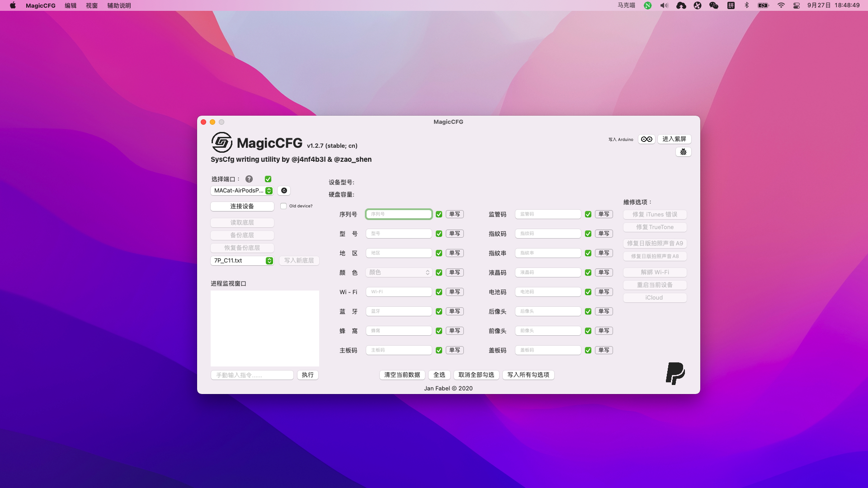
Task: Click 单写 button for 序列号
Action: (455, 214)
